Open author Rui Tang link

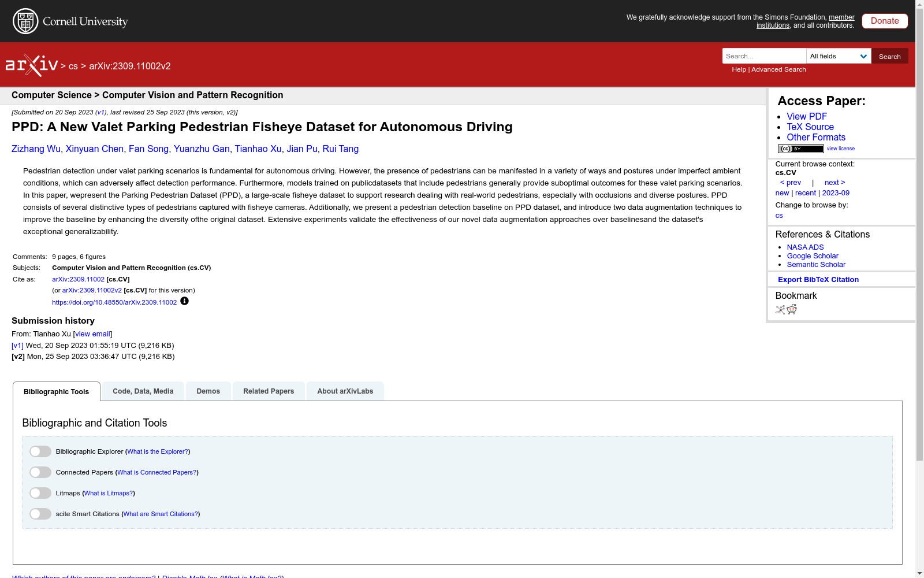click(341, 149)
